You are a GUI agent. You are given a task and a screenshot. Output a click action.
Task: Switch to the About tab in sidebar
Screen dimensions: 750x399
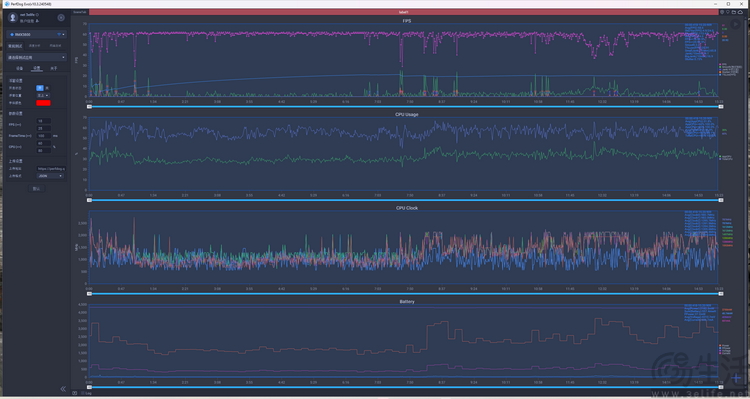(54, 68)
